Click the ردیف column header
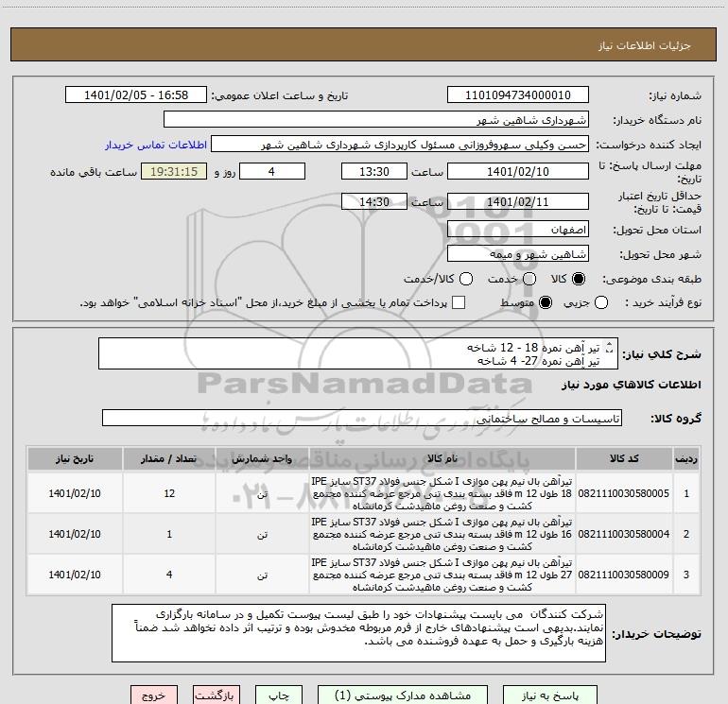728x704 pixels. pyautogui.click(x=686, y=458)
